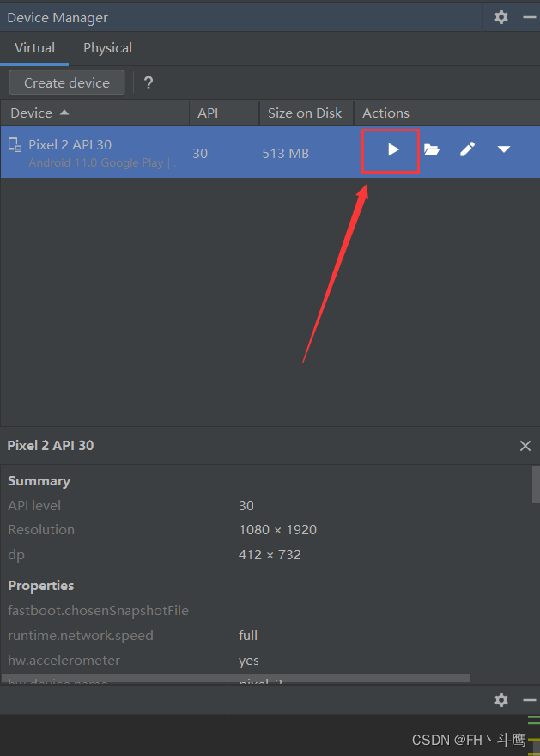Viewport: 540px width, 756px height.
Task: Hide the bottom tool window
Action: coord(530,700)
